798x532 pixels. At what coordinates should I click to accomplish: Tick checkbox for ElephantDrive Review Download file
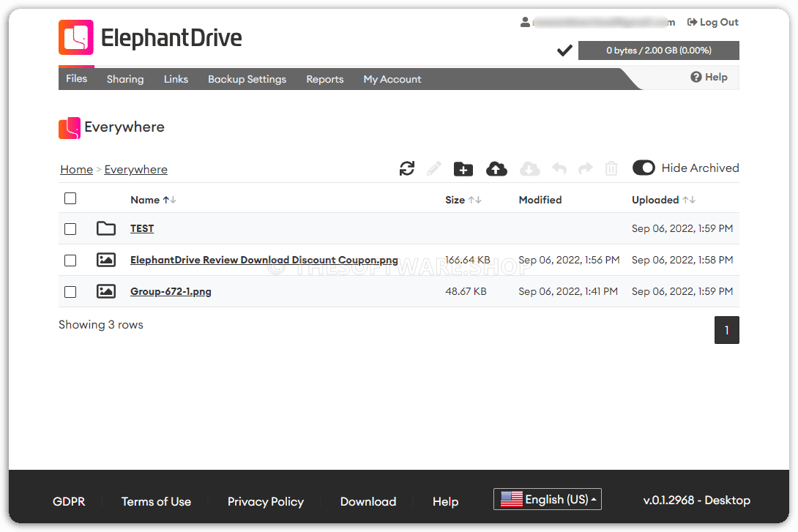[70, 261]
